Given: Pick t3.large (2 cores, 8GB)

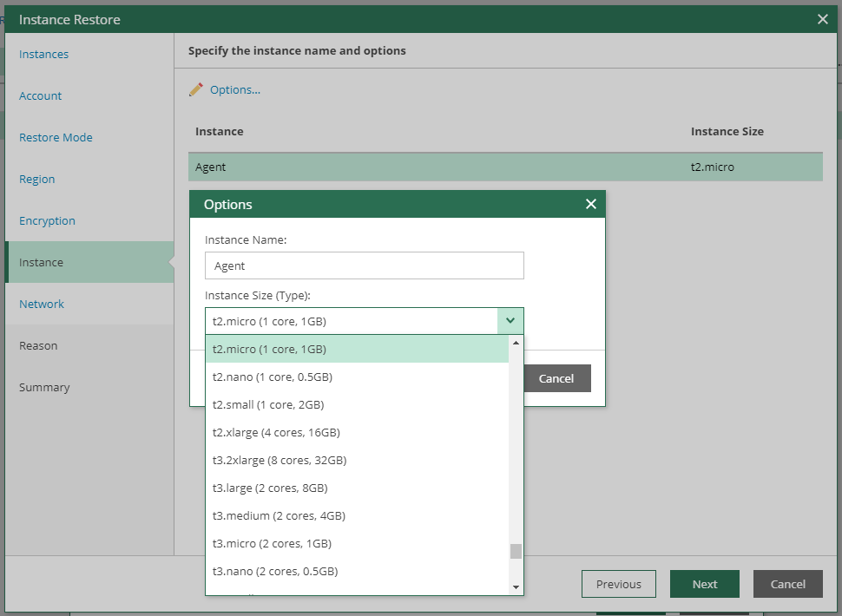Looking at the screenshot, I should 357,488.
